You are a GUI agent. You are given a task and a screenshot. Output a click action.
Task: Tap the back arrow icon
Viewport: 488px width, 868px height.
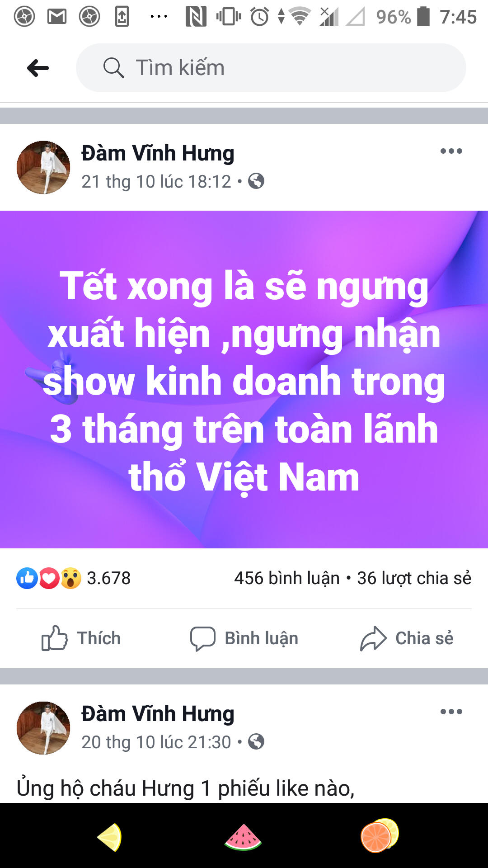click(x=38, y=68)
